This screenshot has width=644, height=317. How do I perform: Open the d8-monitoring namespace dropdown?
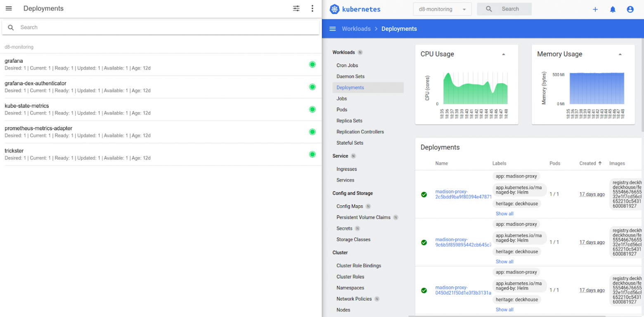442,9
